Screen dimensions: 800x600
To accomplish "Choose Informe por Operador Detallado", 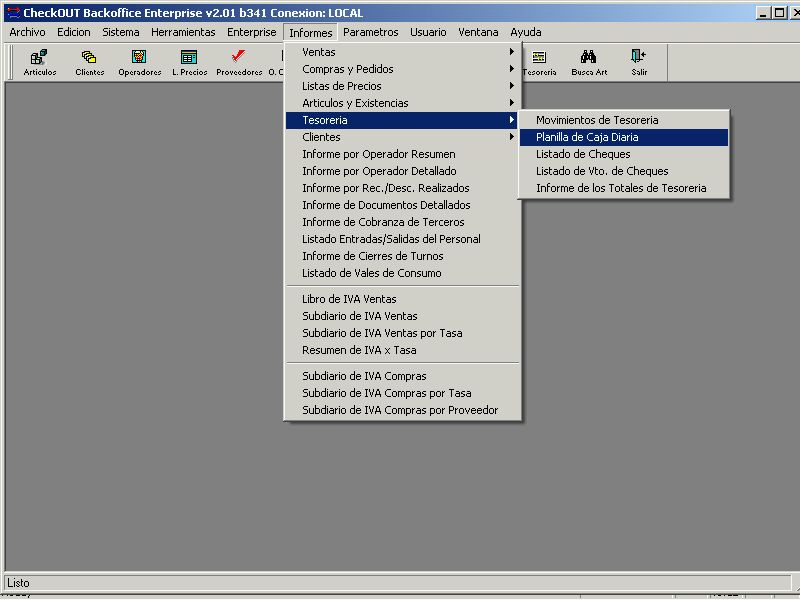I will coord(403,171).
